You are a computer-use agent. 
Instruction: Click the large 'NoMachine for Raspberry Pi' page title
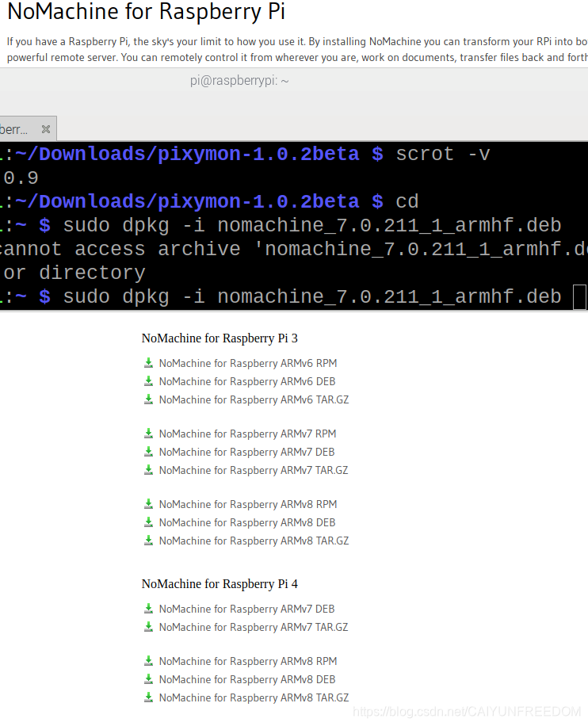click(x=147, y=12)
